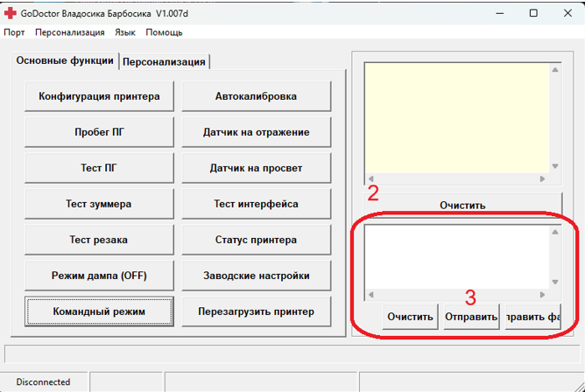Click inside the white command input box

455,256
